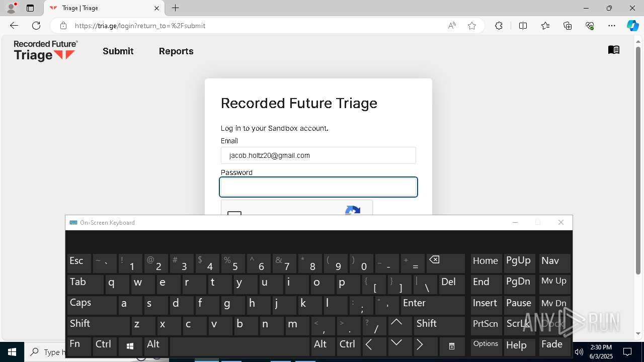Open Edge Settings and more menu
This screenshot has width=644, height=362.
coord(612,26)
